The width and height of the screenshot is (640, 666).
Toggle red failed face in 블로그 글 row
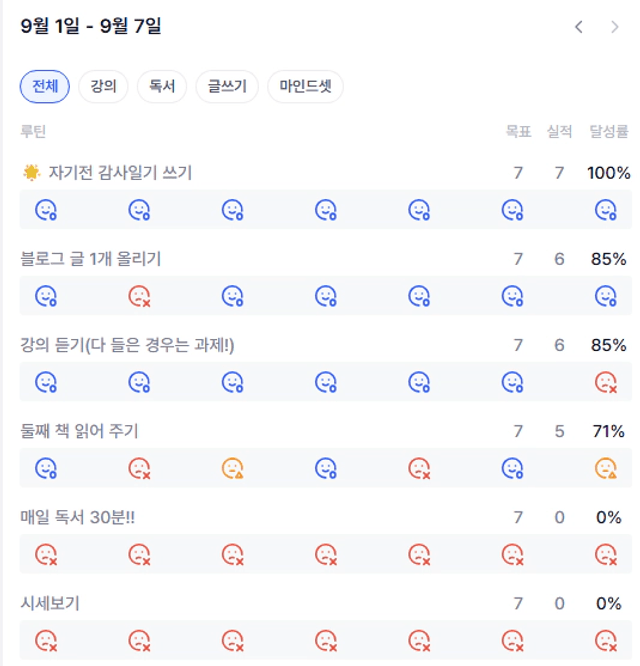tap(139, 296)
